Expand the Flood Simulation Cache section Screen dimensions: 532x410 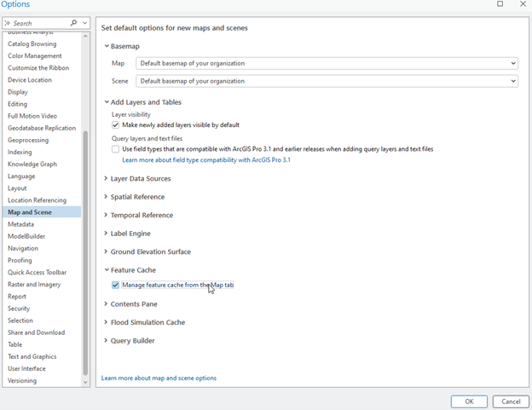pos(106,322)
